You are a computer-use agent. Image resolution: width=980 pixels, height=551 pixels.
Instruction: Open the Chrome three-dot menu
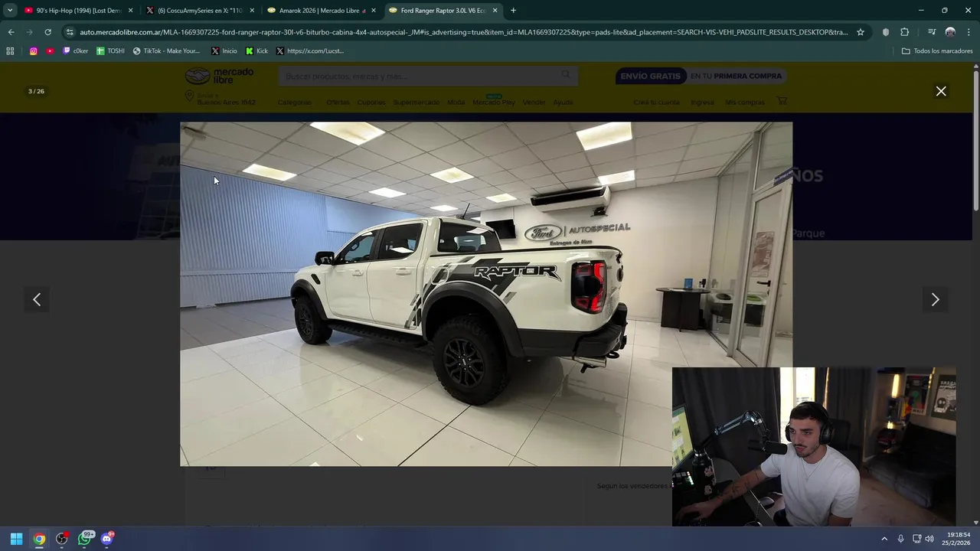(969, 32)
